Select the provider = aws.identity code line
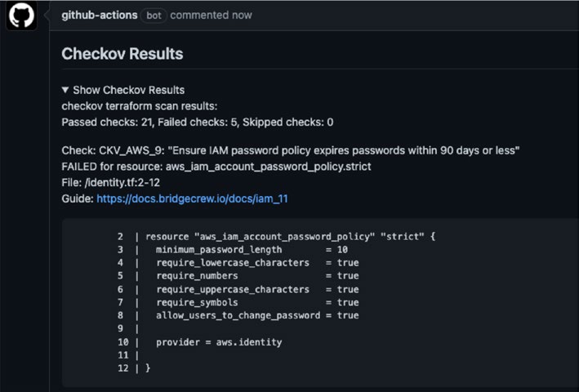 click(x=219, y=342)
